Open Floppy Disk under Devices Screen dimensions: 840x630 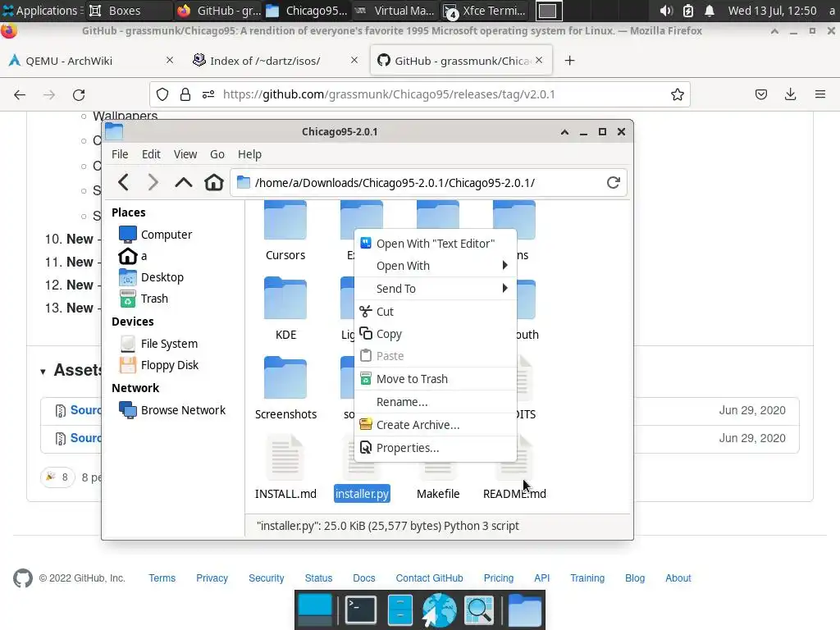tap(158, 365)
